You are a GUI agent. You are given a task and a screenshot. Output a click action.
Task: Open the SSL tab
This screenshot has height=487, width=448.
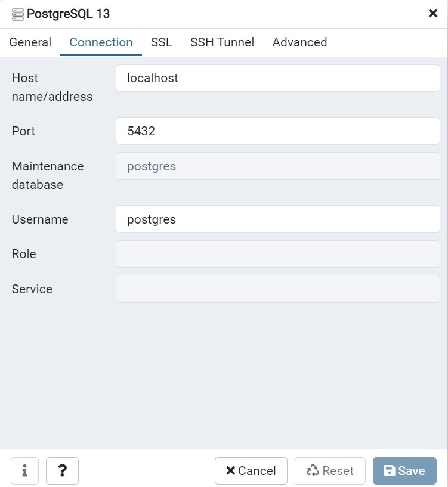pyautogui.click(x=161, y=42)
